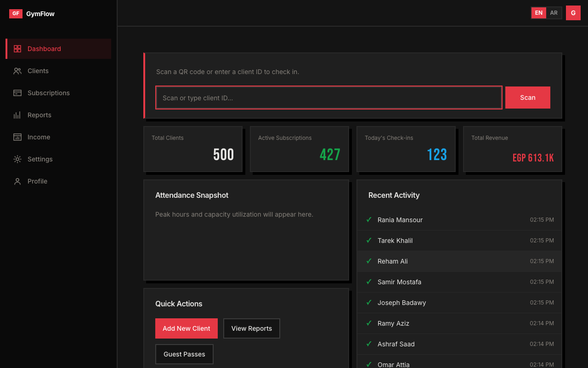Screen dimensions: 588x368
Task: Go to the Income page
Action: pyautogui.click(x=39, y=137)
